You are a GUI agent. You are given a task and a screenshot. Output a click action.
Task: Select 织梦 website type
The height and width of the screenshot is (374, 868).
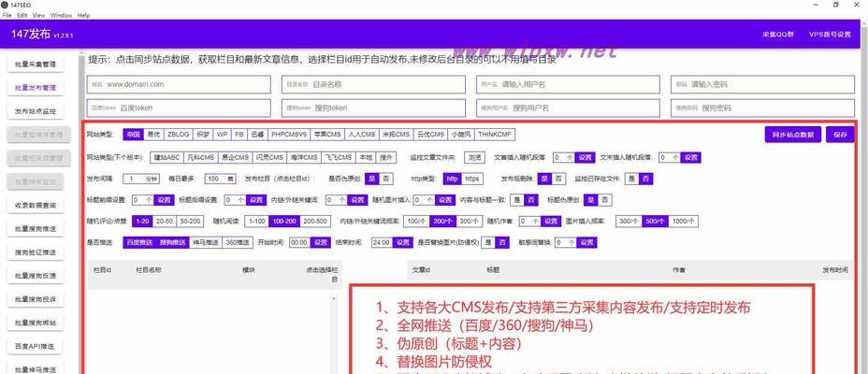point(203,135)
